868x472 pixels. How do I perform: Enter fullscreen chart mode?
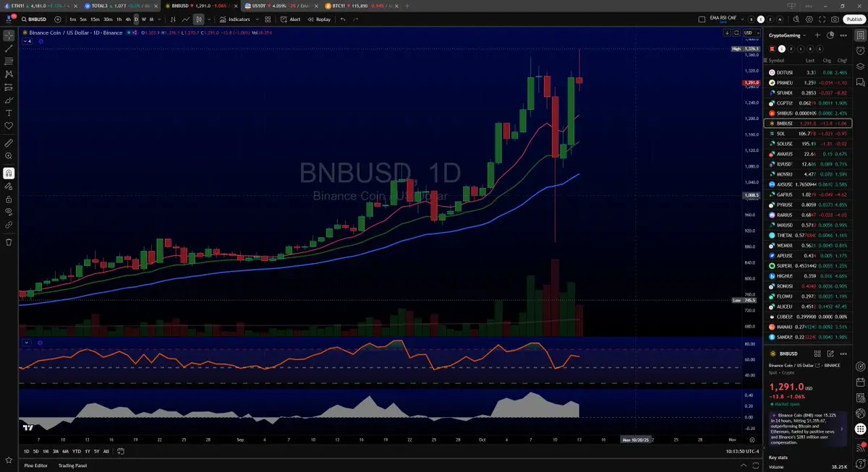point(822,20)
